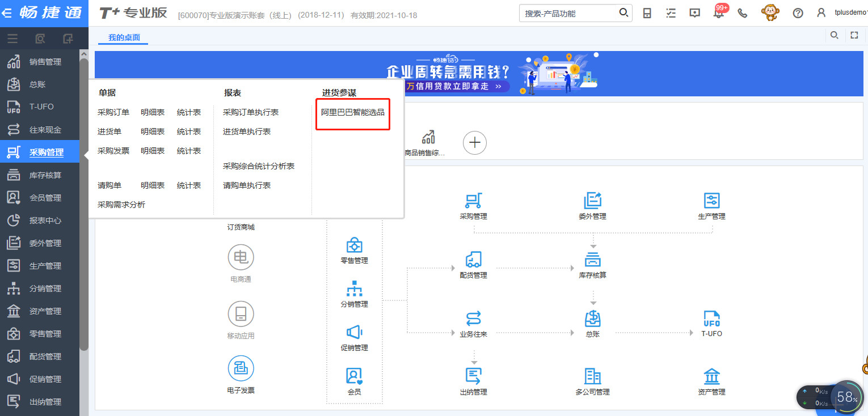
Task: Open notifications bell with 99+ badge
Action: click(x=719, y=12)
